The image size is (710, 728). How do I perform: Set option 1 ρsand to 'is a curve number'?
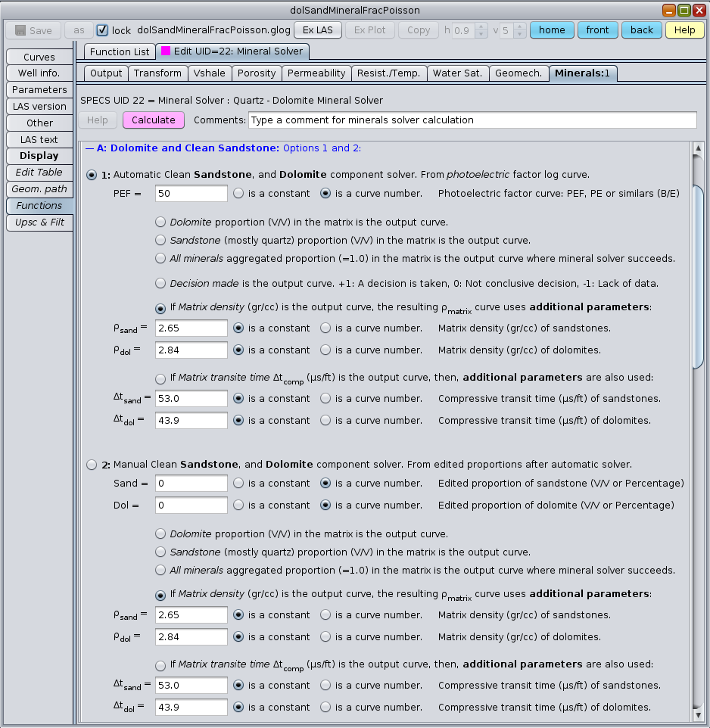coord(325,328)
